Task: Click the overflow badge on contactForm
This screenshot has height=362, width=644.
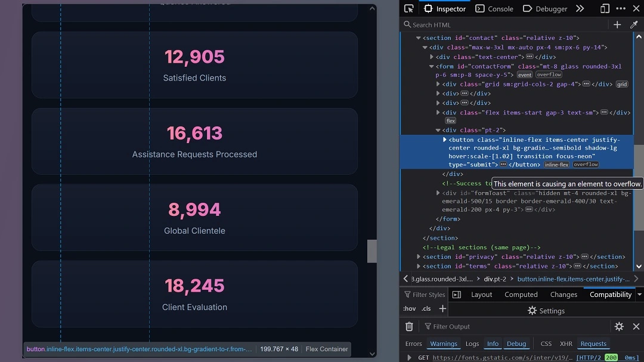Action: click(549, 75)
